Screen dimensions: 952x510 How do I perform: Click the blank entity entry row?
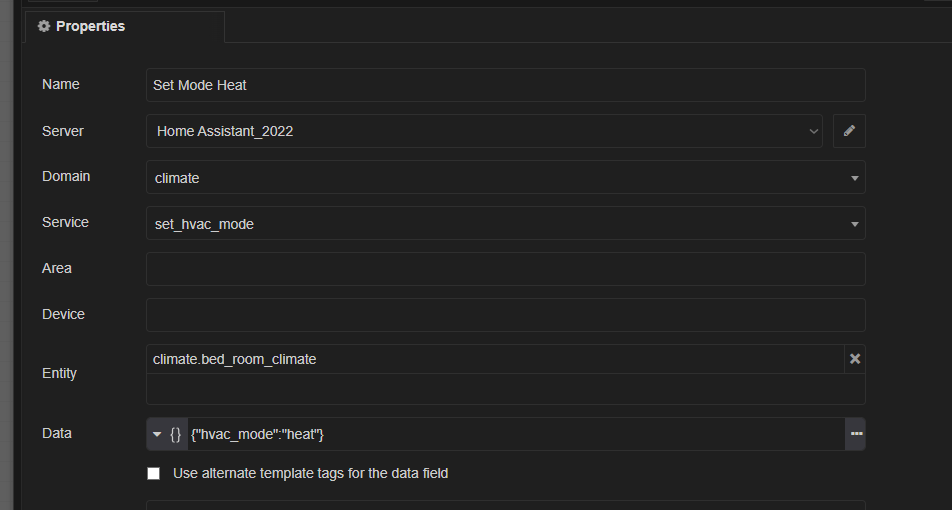click(506, 389)
